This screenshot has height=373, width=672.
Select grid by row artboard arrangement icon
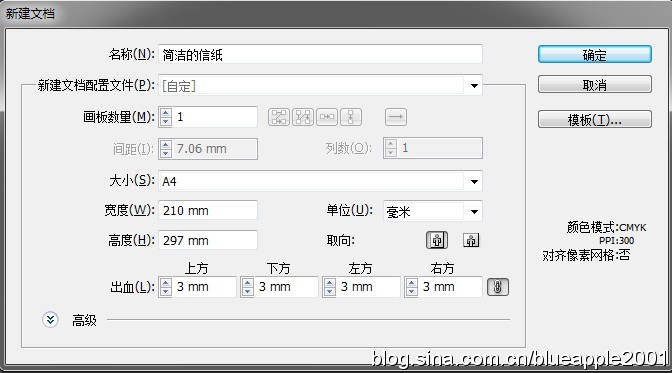279,117
